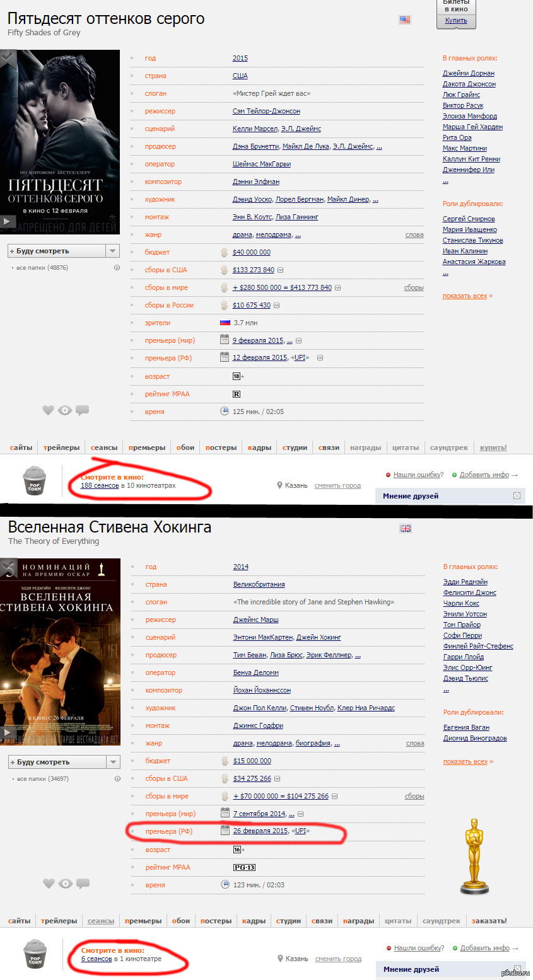
Task: Open 'Буду смотреть' dropdown under Hawking film poster
Action: 113,762
